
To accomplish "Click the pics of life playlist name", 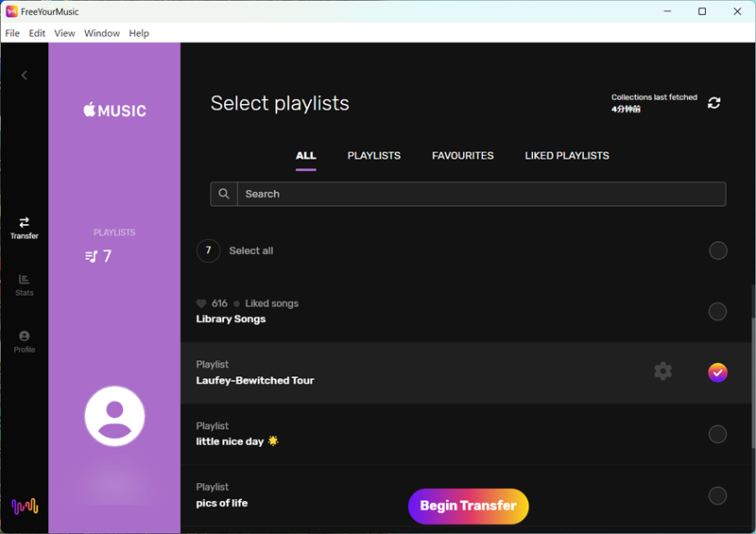I will tap(222, 503).
